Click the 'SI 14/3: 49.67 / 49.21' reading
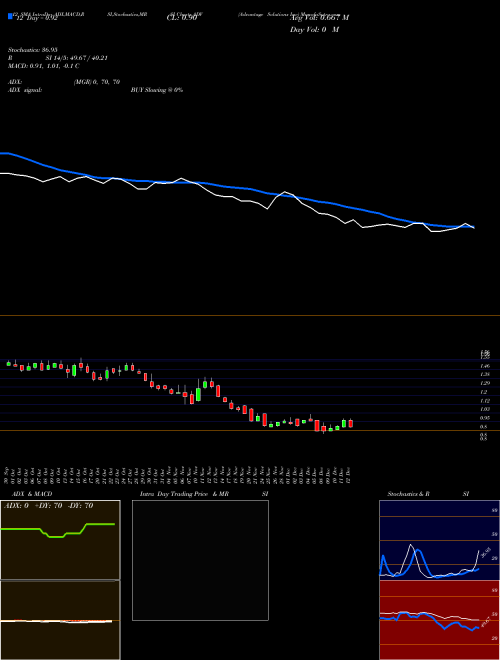 click(77, 58)
